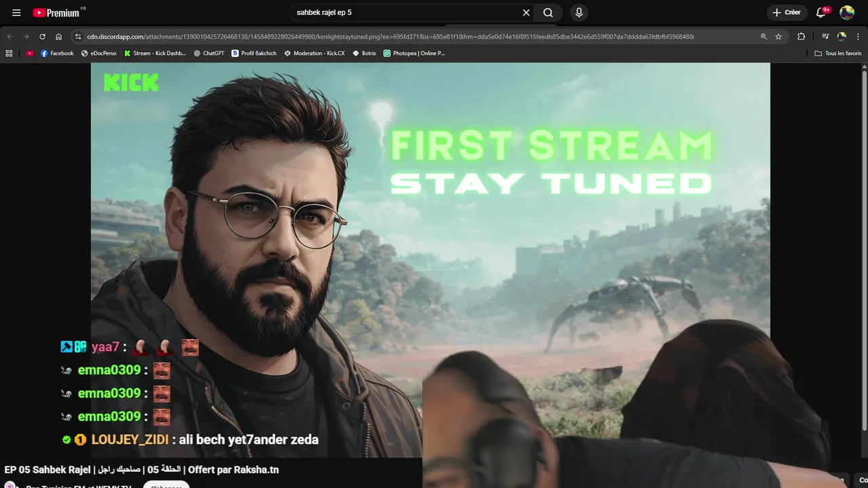Image resolution: width=868 pixels, height=488 pixels.
Task: Click the YouTube search magnifier button
Action: coord(548,12)
